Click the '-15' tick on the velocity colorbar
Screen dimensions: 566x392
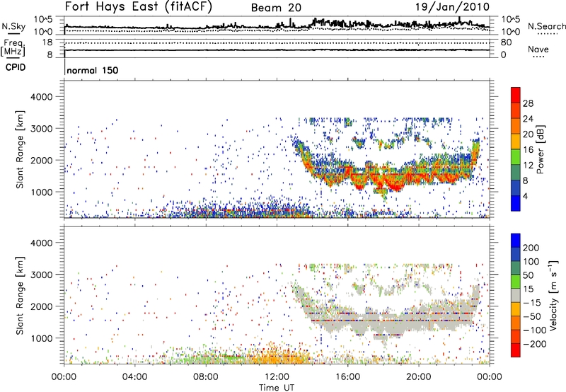click(x=532, y=303)
